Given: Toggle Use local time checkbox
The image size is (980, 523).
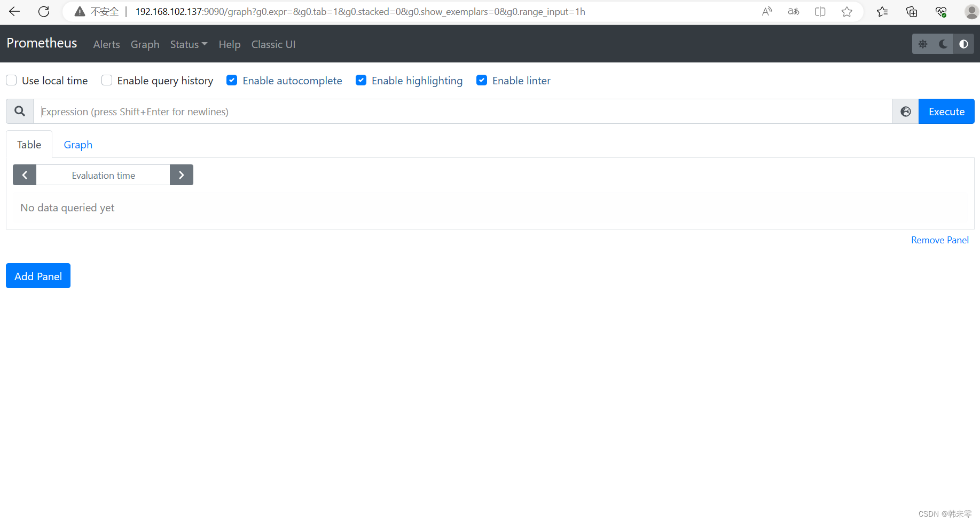Looking at the screenshot, I should 11,80.
